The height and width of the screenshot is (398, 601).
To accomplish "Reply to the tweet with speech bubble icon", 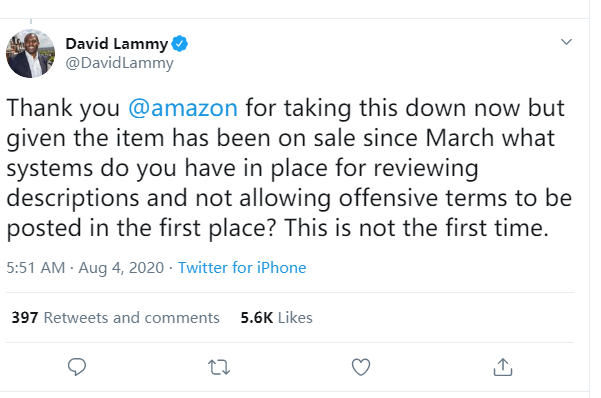I will 77,367.
